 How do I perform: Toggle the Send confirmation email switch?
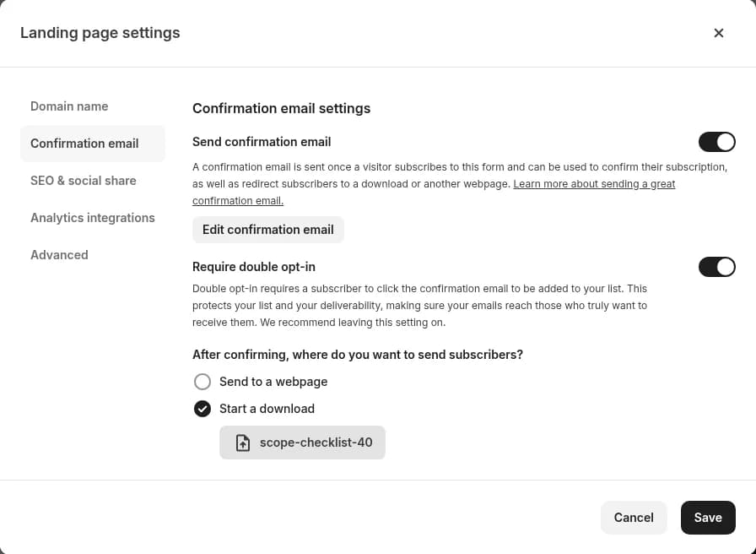coord(716,142)
